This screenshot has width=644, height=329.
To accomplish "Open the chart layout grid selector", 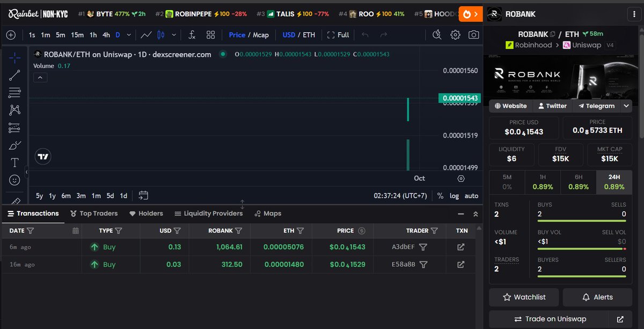I will [x=210, y=35].
